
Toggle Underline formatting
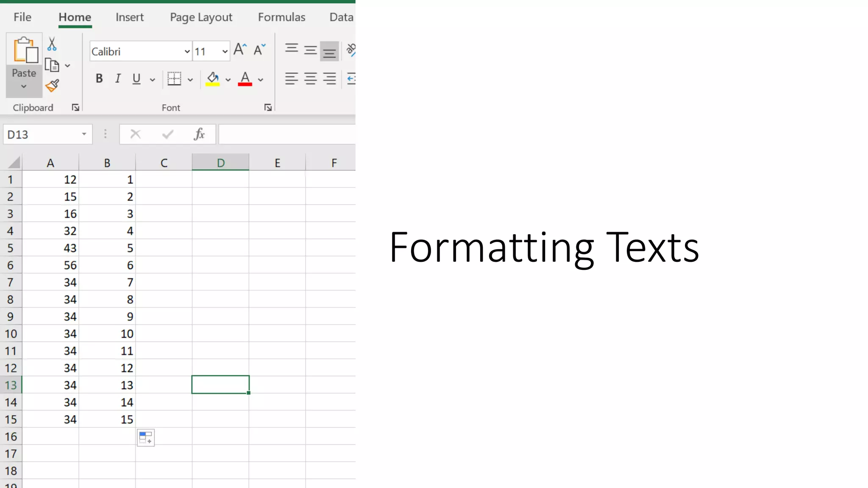point(136,79)
